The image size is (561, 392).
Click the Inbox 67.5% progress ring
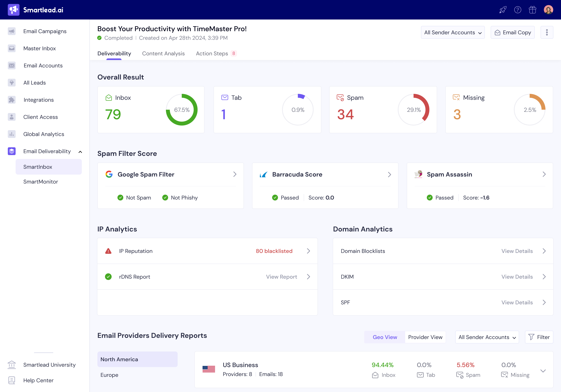point(182,110)
